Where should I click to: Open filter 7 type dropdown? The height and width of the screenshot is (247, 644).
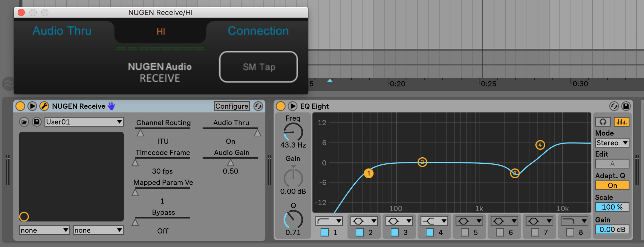pos(539,221)
